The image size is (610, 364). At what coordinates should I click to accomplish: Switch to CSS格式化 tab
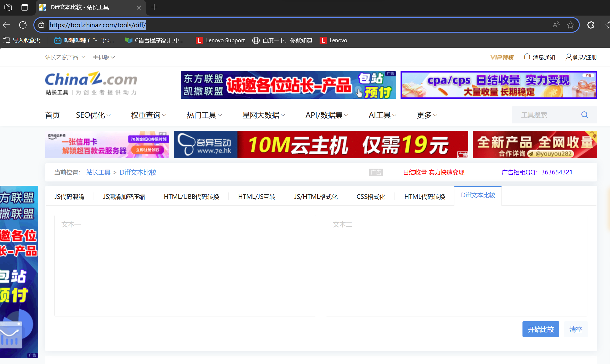tap(371, 196)
